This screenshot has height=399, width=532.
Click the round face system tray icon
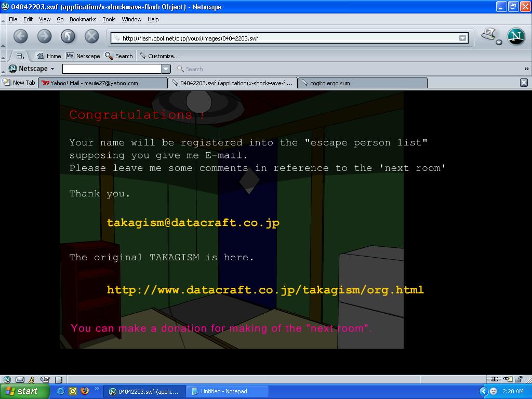[x=494, y=391]
